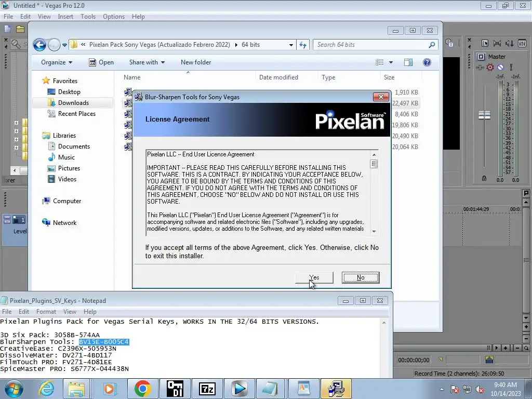Open Vegas mixer properties icon
This screenshot has height=399, width=532.
(x=485, y=43)
